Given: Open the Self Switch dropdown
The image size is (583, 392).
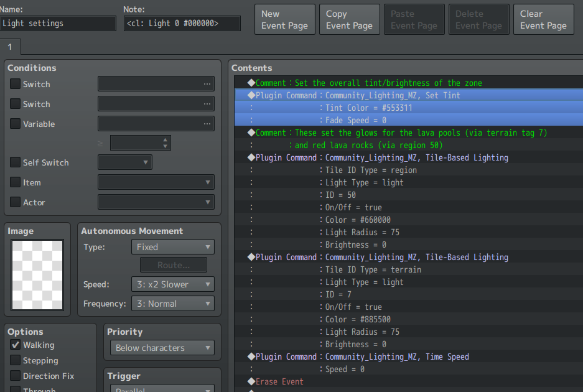Looking at the screenshot, I should point(125,162).
